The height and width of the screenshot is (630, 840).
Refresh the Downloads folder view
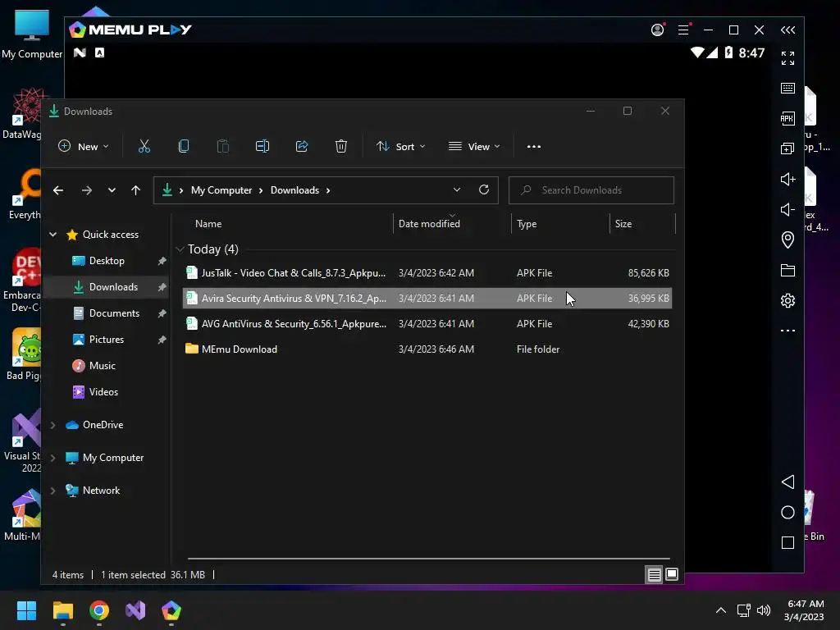[484, 189]
